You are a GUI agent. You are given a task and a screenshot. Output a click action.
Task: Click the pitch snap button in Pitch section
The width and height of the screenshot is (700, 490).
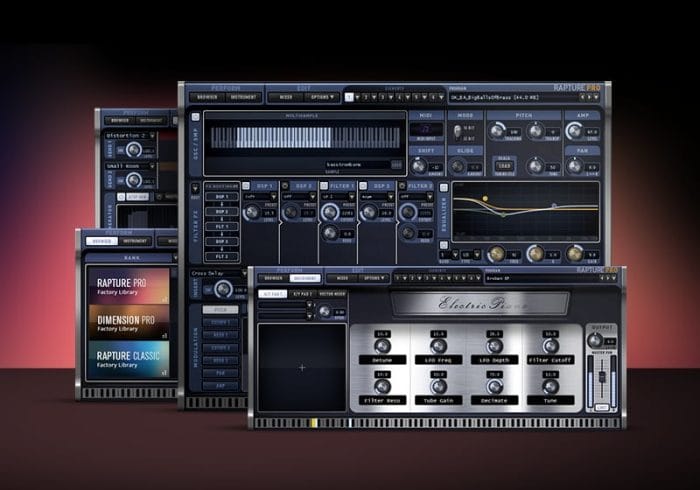coord(504,166)
